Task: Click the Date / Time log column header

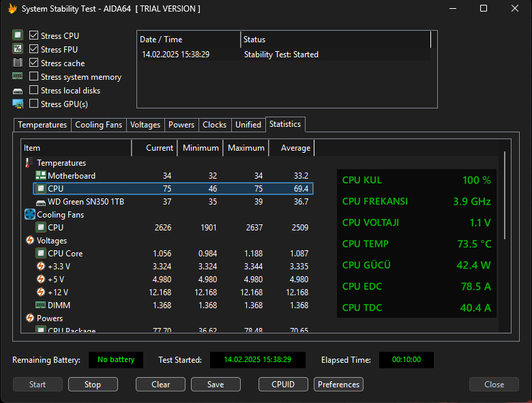Action: pyautogui.click(x=189, y=40)
